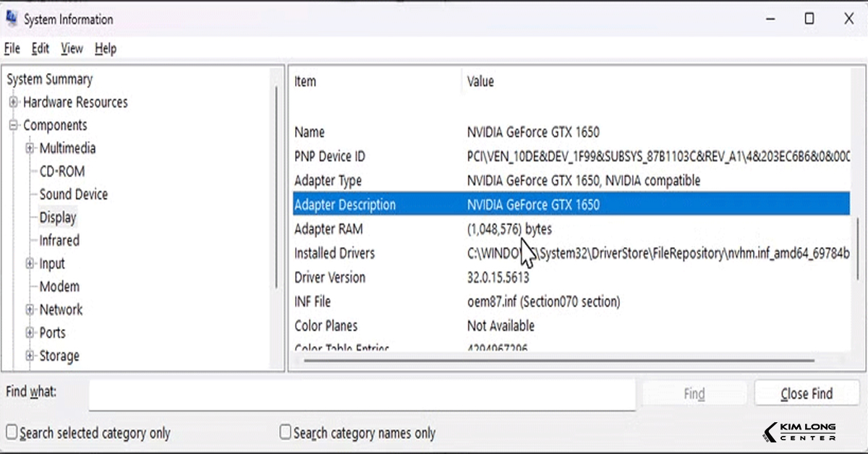This screenshot has height=454, width=868.
Task: Click the Close Find button
Action: (807, 393)
